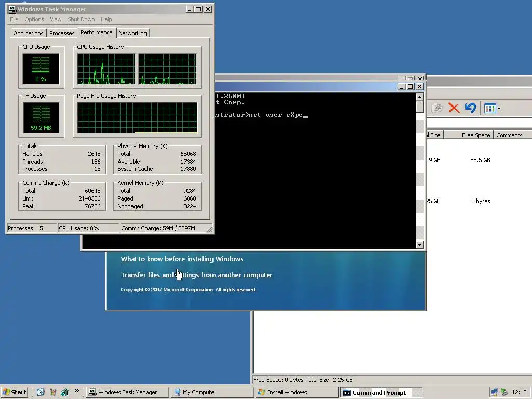Switch to Command Prompt taskbar button
This screenshot has height=399, width=532.
[x=381, y=392]
